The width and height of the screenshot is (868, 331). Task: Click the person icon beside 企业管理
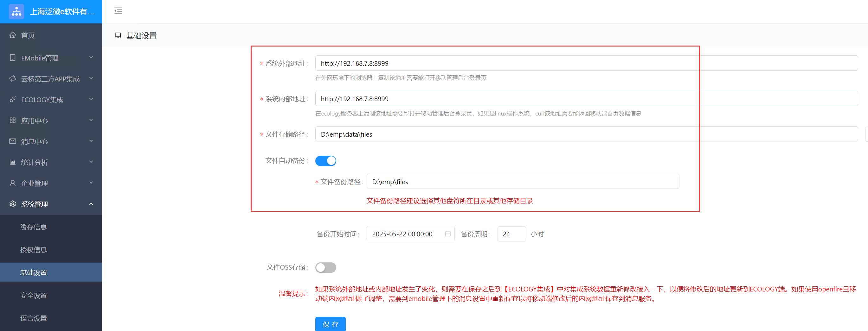click(x=13, y=183)
